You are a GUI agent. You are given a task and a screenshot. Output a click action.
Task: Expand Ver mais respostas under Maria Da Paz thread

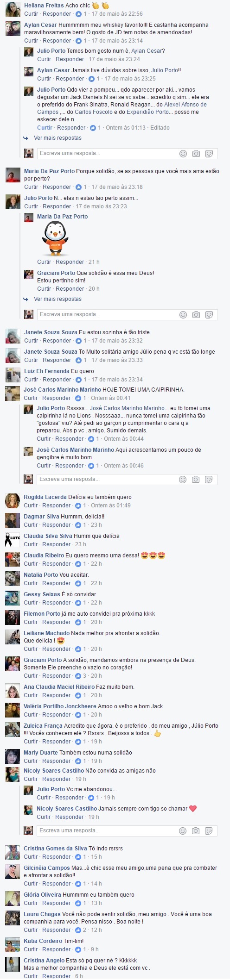point(57,299)
